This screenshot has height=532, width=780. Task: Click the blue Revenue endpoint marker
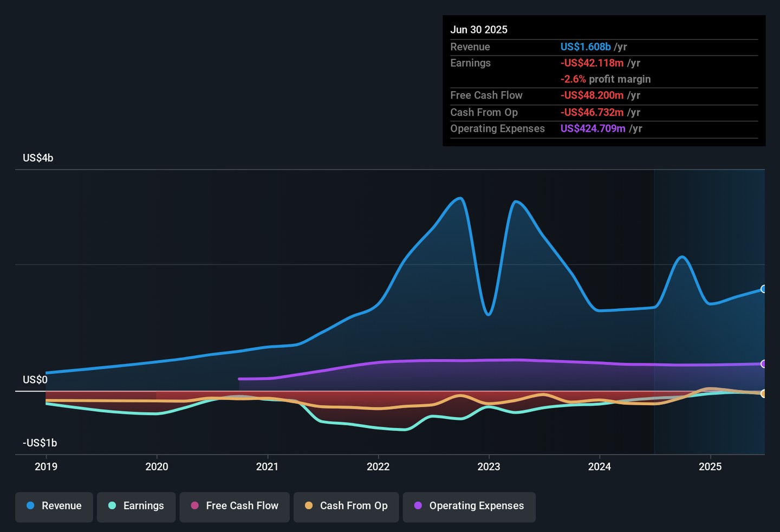763,289
